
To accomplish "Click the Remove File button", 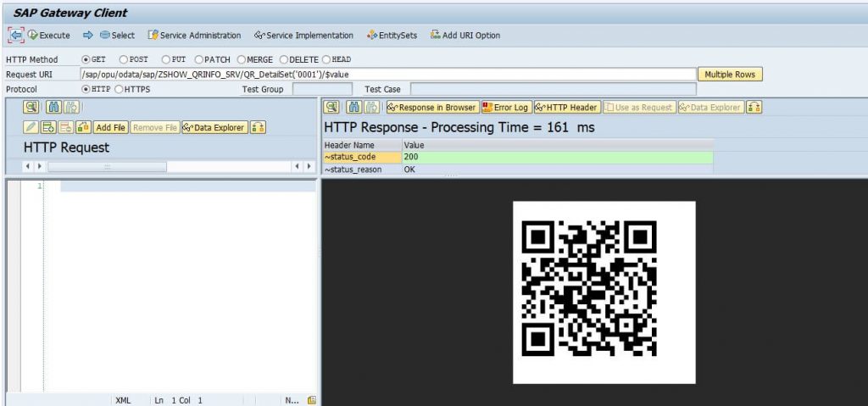I will point(155,127).
